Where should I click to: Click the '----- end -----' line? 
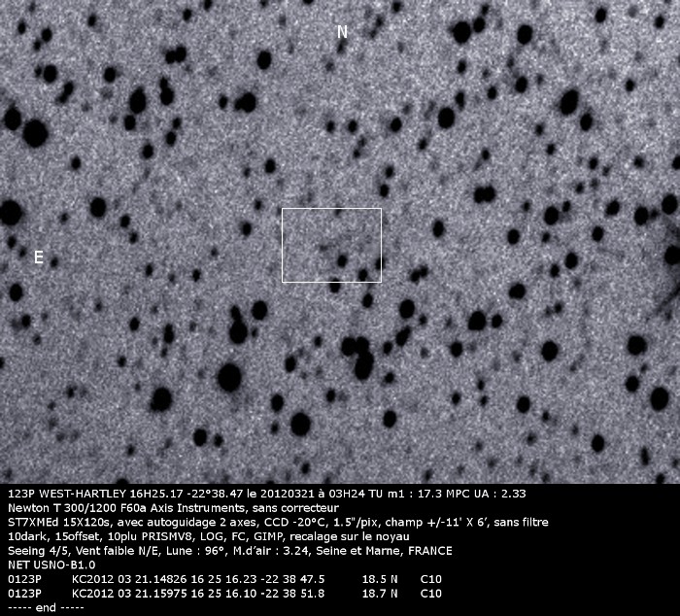(46, 607)
